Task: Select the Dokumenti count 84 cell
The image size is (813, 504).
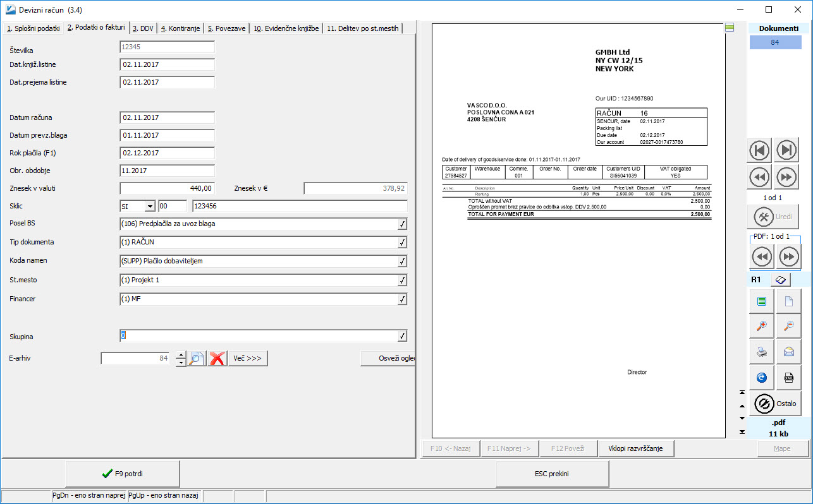Action: tap(774, 42)
